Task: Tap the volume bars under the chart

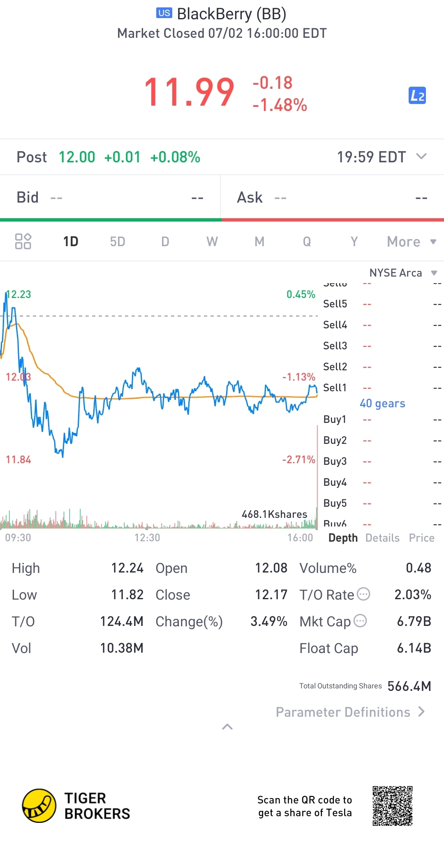Action: [x=159, y=519]
